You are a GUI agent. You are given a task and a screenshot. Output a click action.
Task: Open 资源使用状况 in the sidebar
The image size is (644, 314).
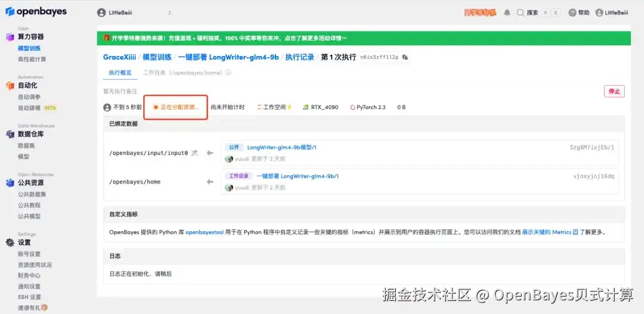click(x=35, y=265)
